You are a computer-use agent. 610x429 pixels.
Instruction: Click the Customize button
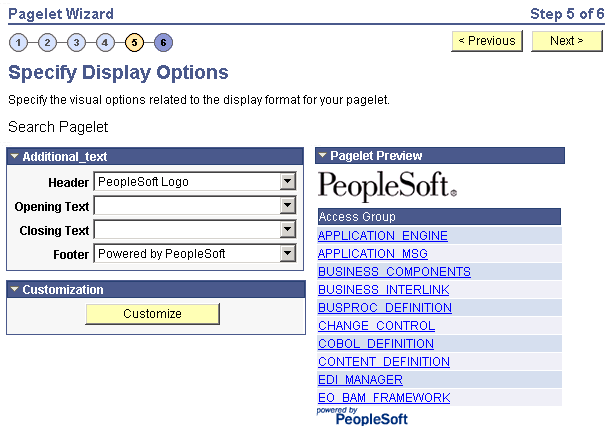point(152,314)
